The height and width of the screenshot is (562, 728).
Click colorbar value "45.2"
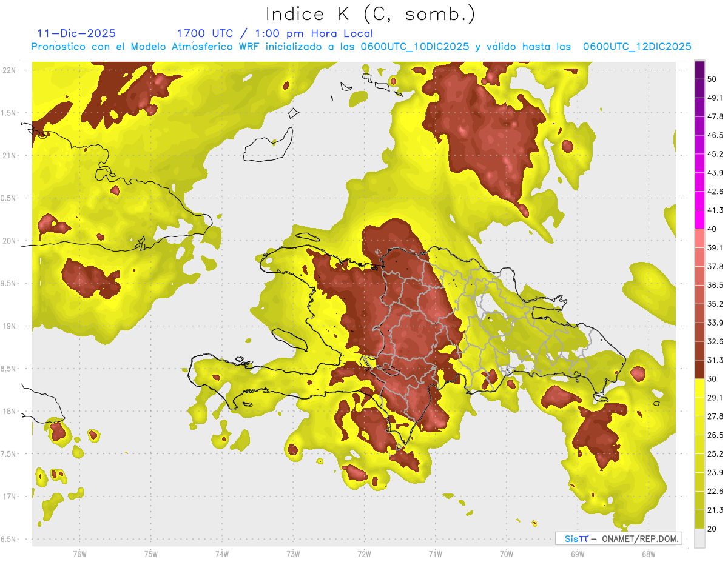pyautogui.click(x=716, y=154)
